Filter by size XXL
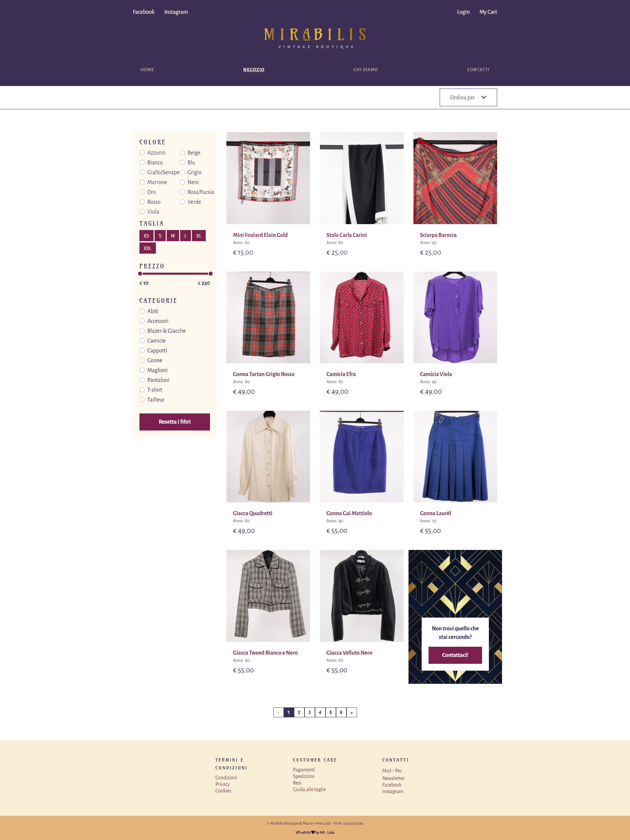The image size is (630, 840). pos(147,248)
